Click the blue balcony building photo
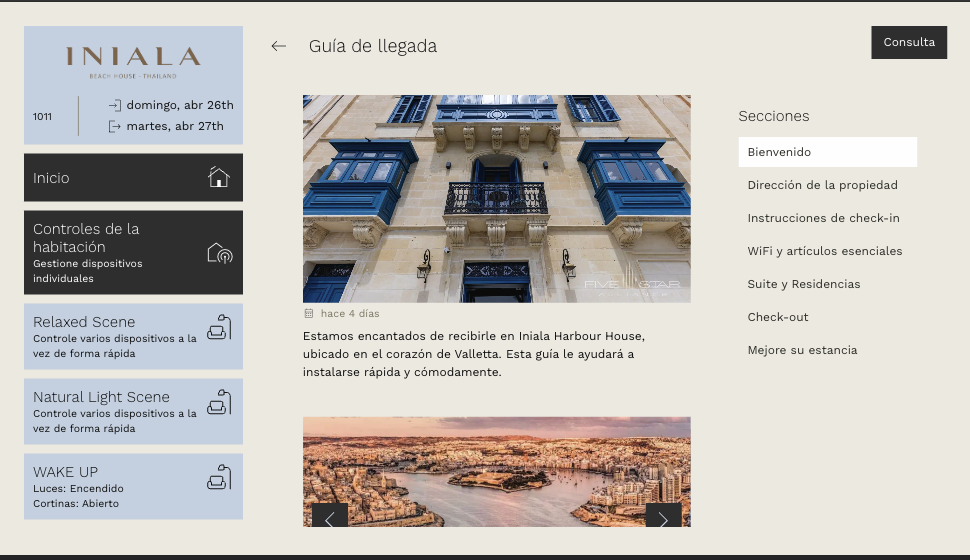Viewport: 970px width, 560px height. tap(497, 199)
